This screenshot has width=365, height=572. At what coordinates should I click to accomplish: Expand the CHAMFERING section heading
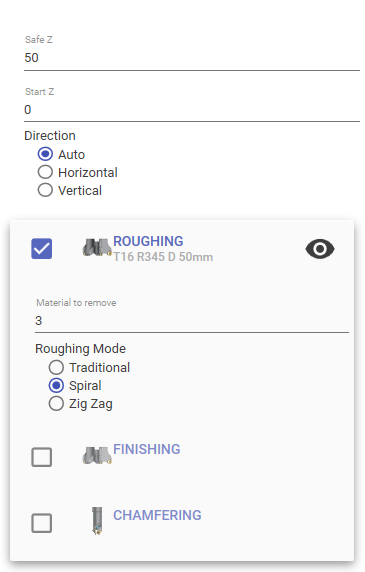(157, 515)
